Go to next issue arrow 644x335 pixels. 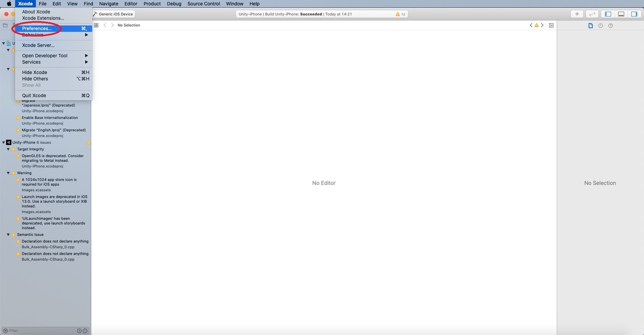point(542,25)
